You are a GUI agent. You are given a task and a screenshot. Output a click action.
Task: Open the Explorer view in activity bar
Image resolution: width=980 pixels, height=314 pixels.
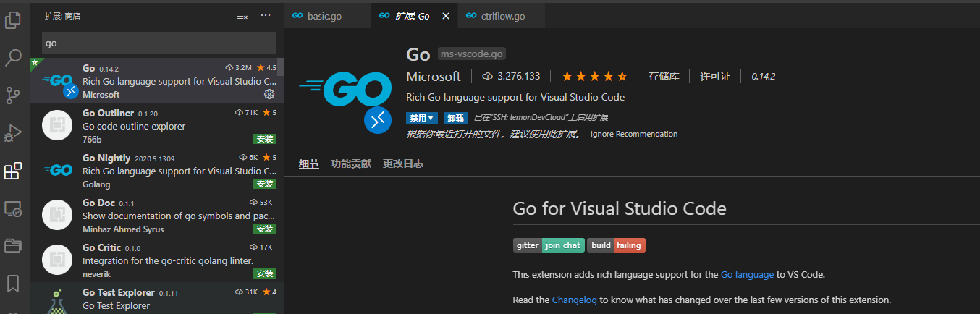pyautogui.click(x=13, y=20)
